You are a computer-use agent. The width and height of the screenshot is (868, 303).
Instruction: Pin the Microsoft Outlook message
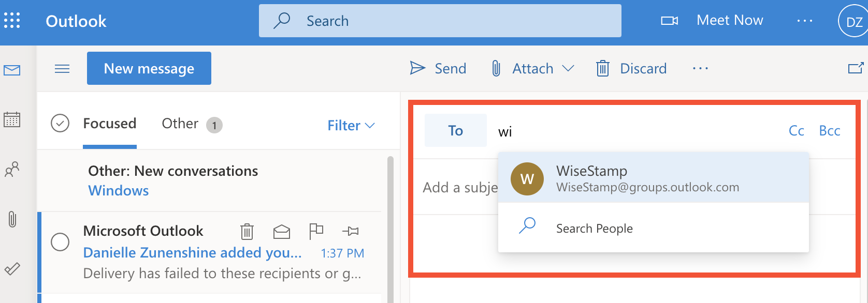click(x=351, y=231)
